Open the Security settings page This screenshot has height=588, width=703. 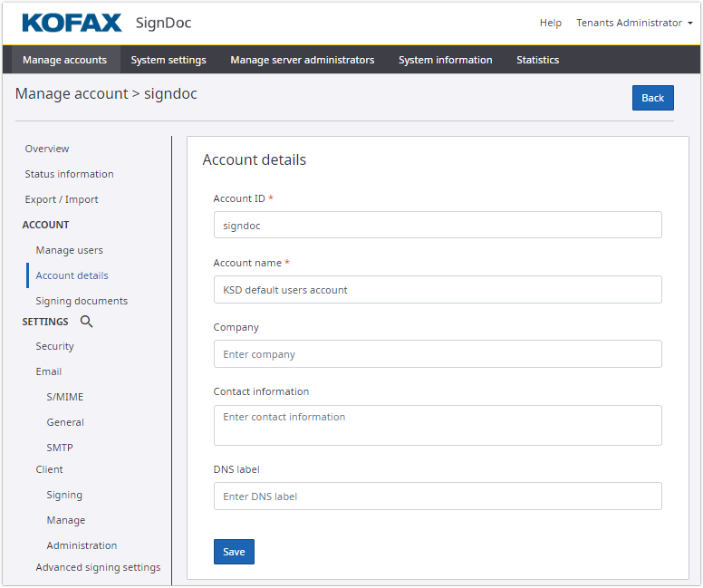(x=54, y=346)
